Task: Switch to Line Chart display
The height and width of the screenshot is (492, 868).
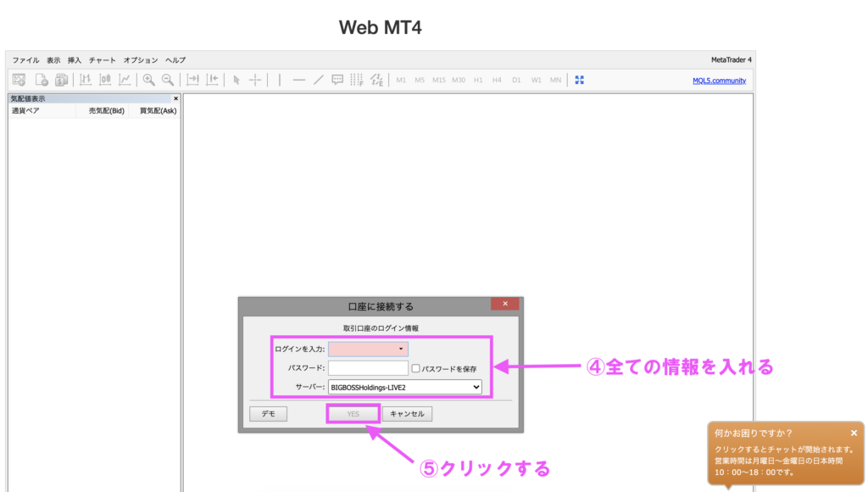Action: (125, 80)
